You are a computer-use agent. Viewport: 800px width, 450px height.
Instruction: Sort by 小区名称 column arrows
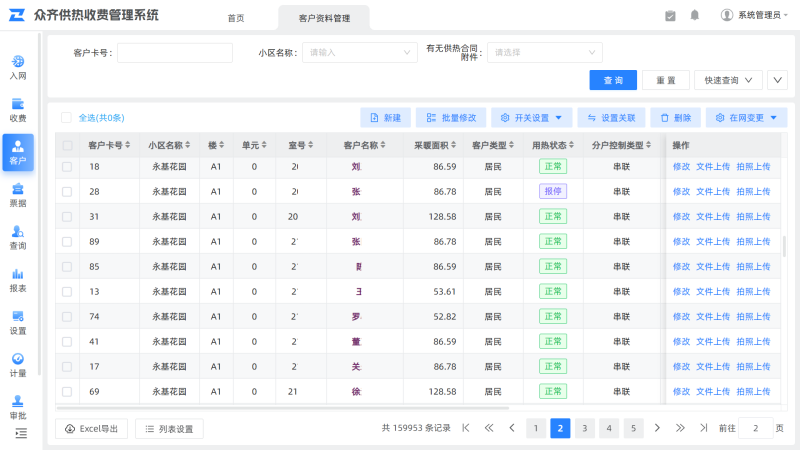(x=188, y=145)
